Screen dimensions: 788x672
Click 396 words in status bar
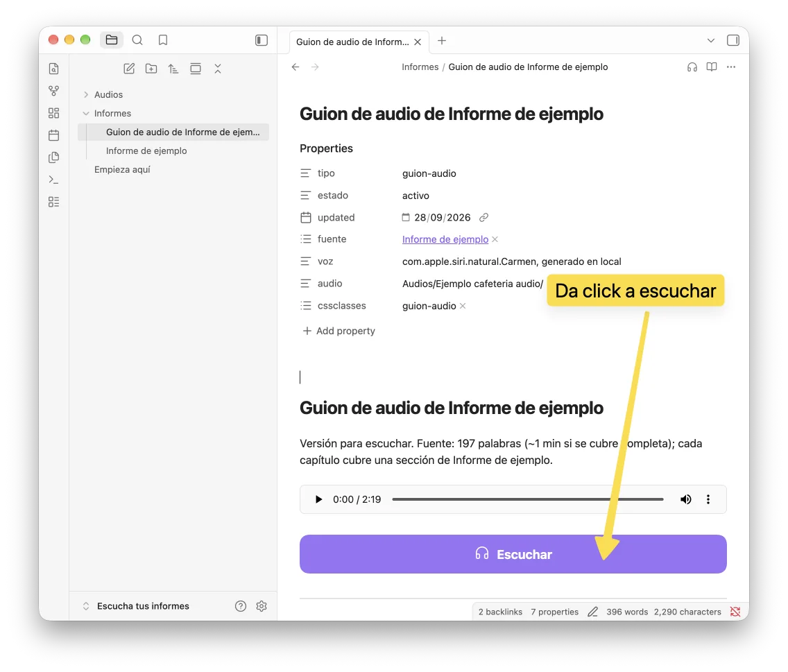[626, 612]
